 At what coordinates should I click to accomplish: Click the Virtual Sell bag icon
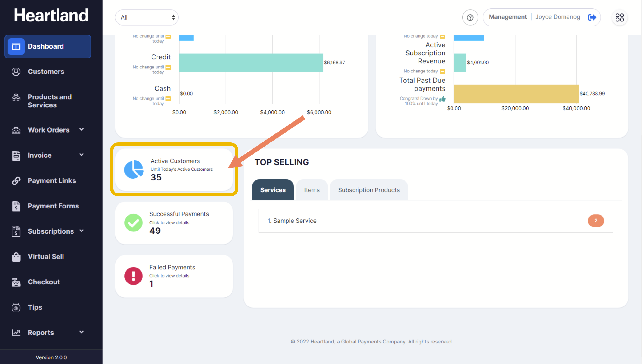pyautogui.click(x=16, y=257)
